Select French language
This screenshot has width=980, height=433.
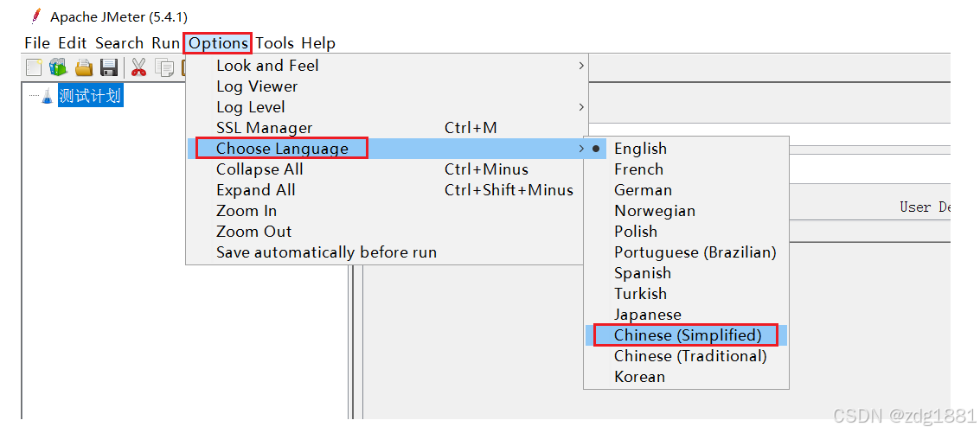click(686, 169)
